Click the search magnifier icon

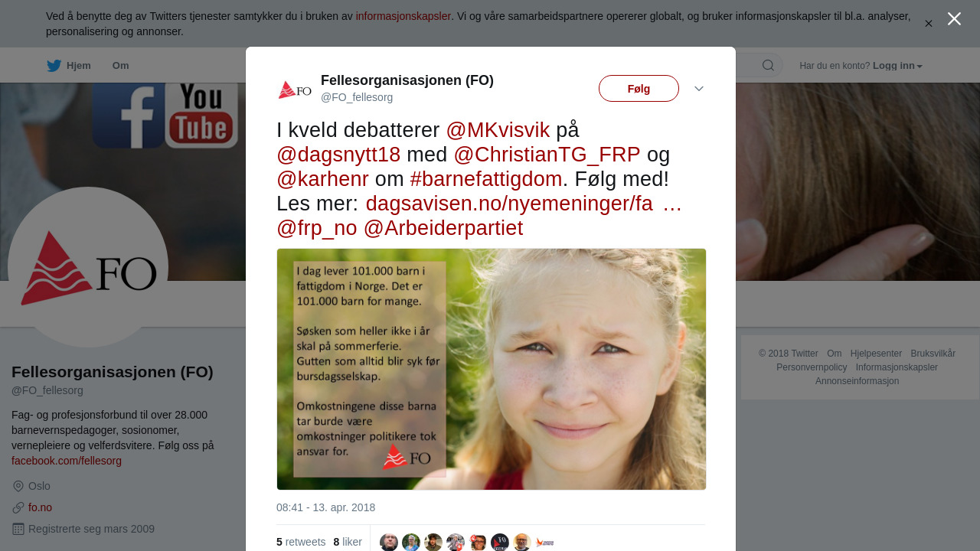coord(768,65)
